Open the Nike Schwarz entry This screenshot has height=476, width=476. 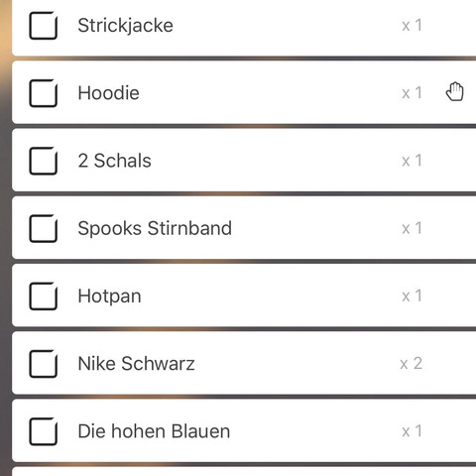[x=136, y=364]
